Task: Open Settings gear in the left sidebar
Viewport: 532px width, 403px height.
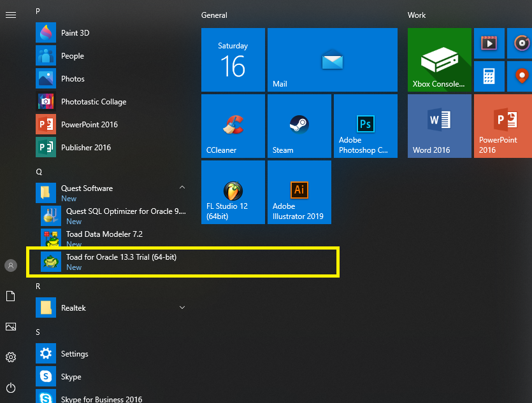Action: 11,357
